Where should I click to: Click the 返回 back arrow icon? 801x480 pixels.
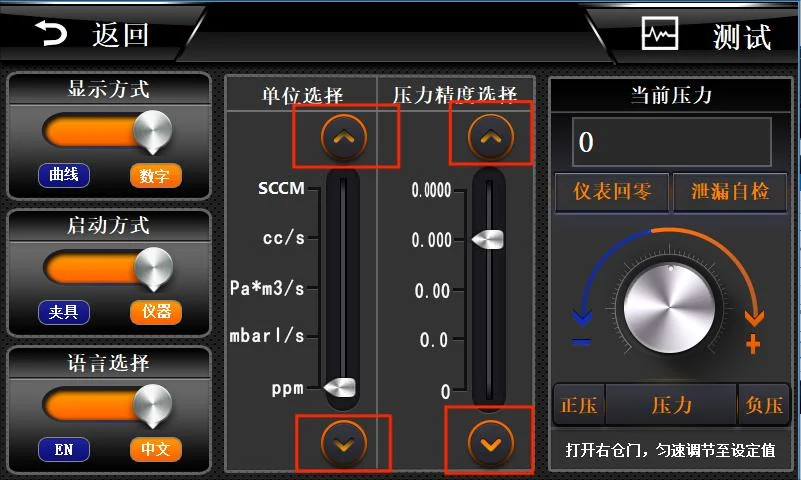51,34
